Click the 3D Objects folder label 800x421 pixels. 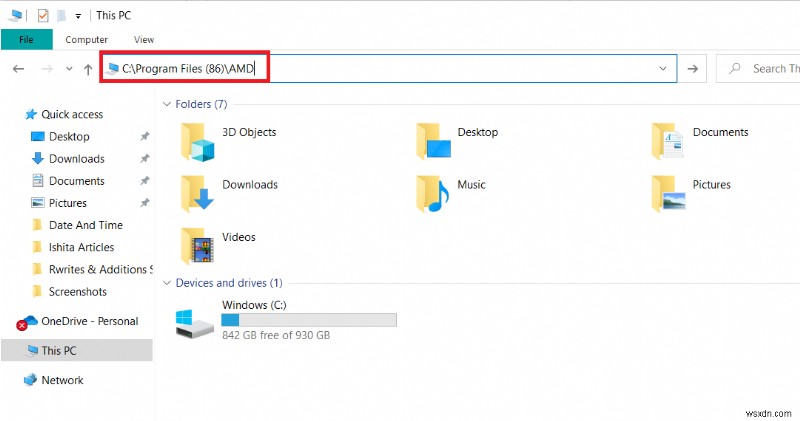click(x=249, y=132)
